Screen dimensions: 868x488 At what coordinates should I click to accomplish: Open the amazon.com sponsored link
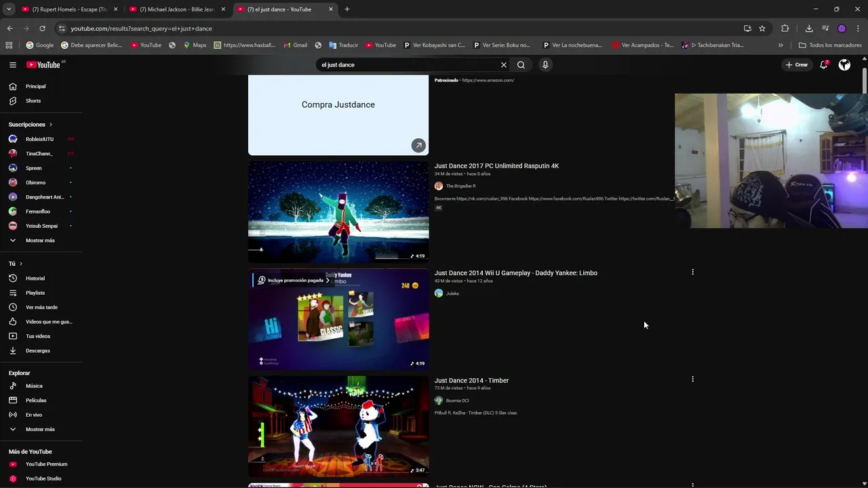point(488,81)
